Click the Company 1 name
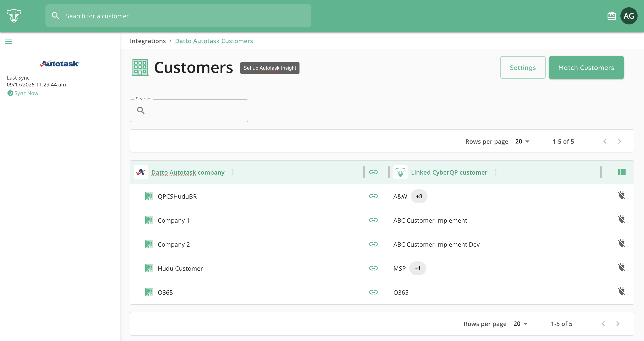The height and width of the screenshot is (341, 644). 173,220
